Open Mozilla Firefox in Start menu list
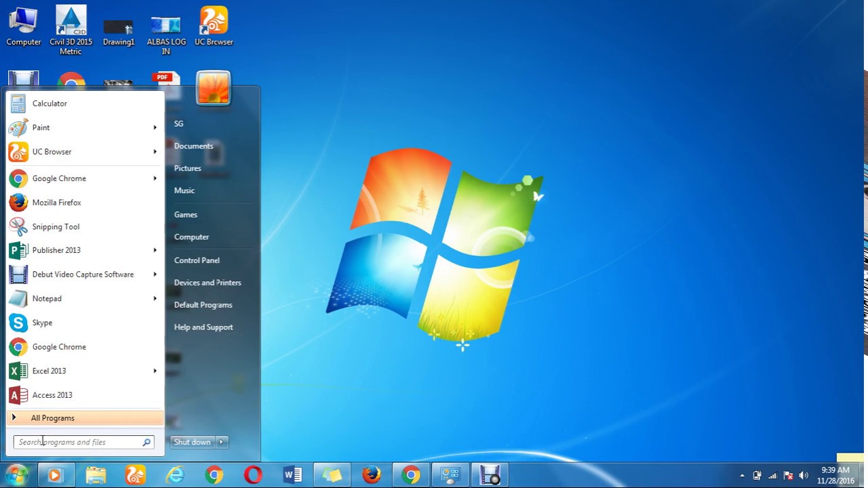The width and height of the screenshot is (868, 488). tap(56, 203)
